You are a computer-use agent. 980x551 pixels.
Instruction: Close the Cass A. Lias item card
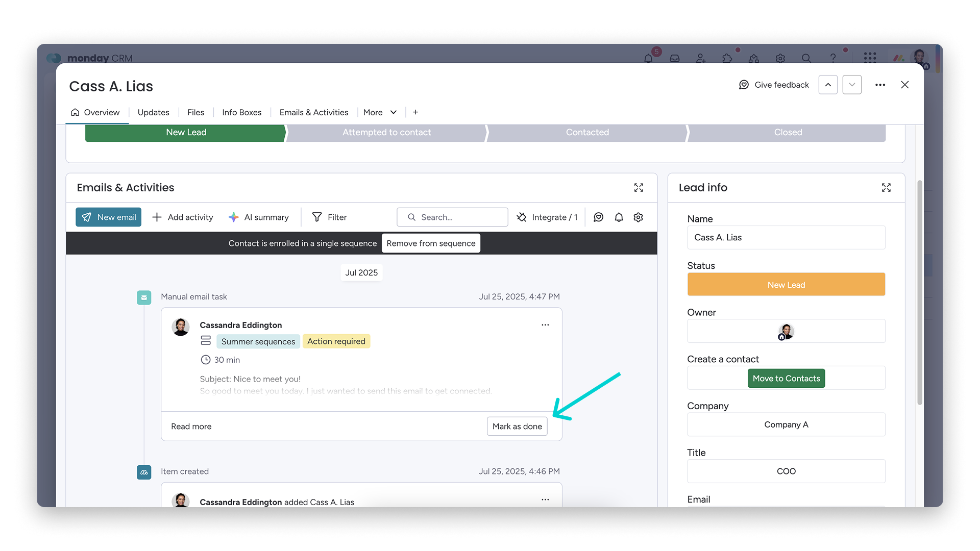(x=905, y=85)
